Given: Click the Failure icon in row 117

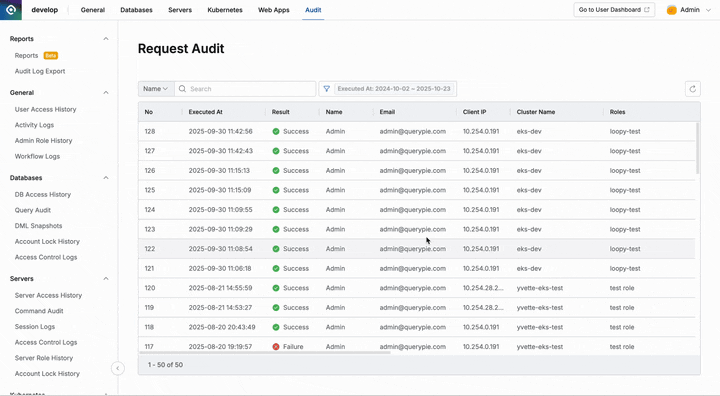Looking at the screenshot, I should [x=276, y=347].
